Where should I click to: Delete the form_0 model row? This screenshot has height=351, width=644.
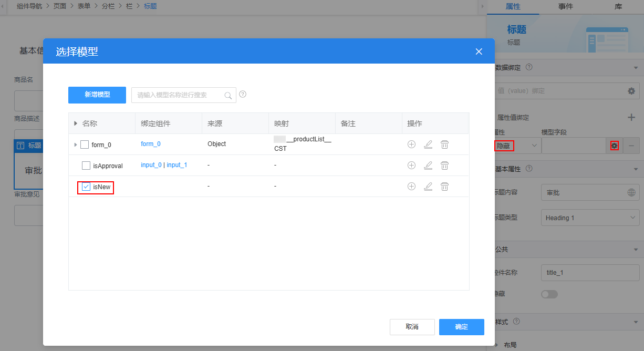(444, 144)
